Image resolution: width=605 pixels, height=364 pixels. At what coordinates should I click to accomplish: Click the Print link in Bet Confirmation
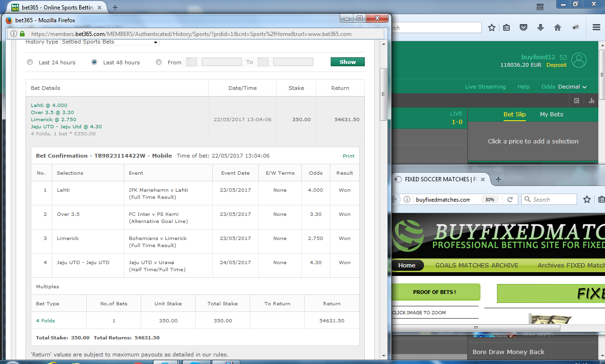coord(348,156)
